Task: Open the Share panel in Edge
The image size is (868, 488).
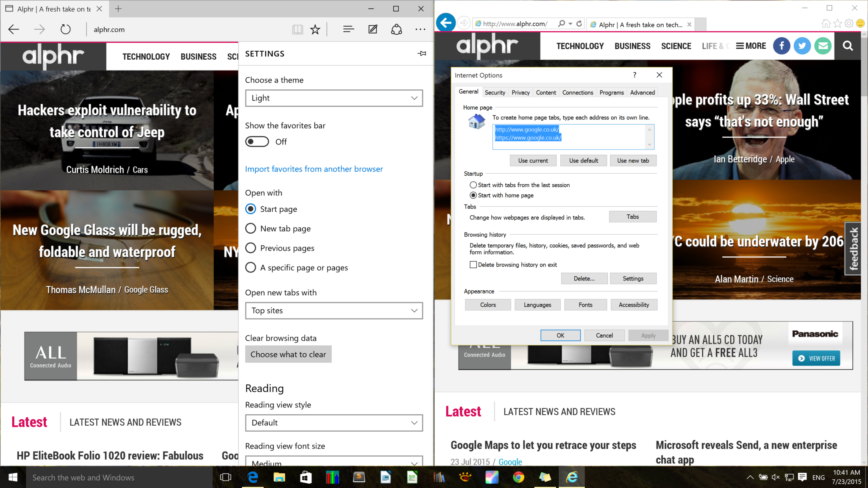Action: tap(396, 29)
